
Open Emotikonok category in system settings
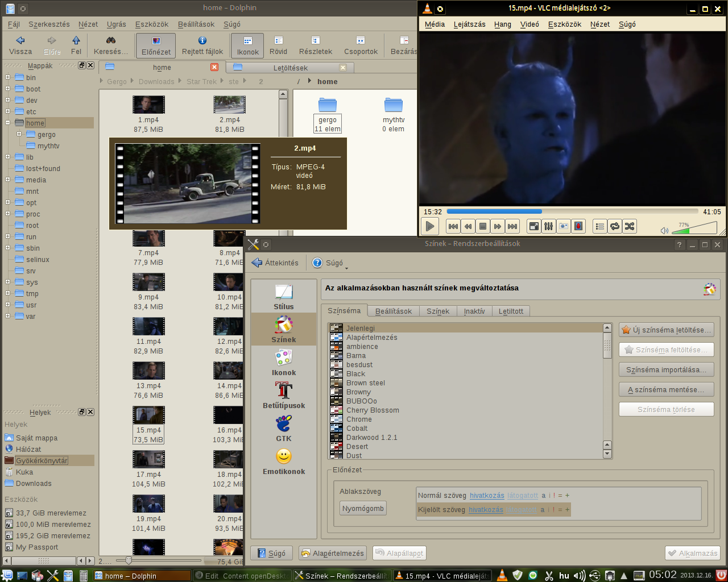click(x=284, y=462)
